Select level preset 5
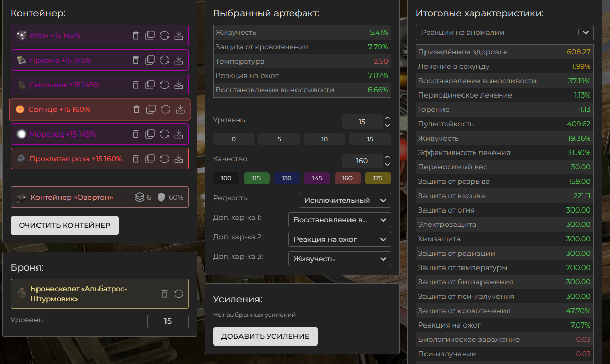The width and height of the screenshot is (610, 364). tap(279, 139)
